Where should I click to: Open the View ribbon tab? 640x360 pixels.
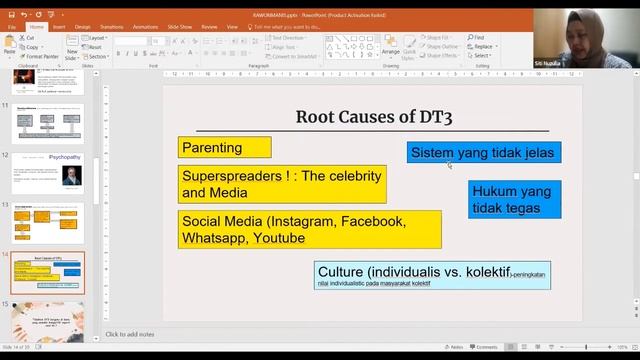pyautogui.click(x=232, y=27)
